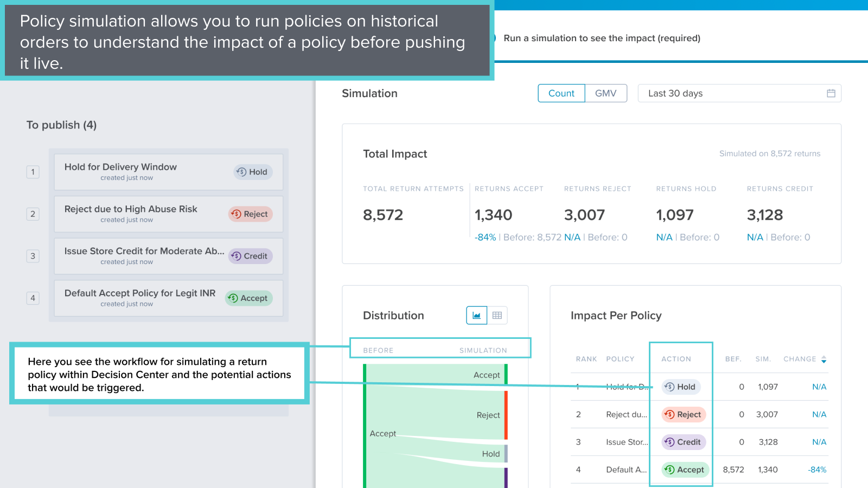
Task: Open the calendar icon in date picker
Action: pyautogui.click(x=830, y=93)
